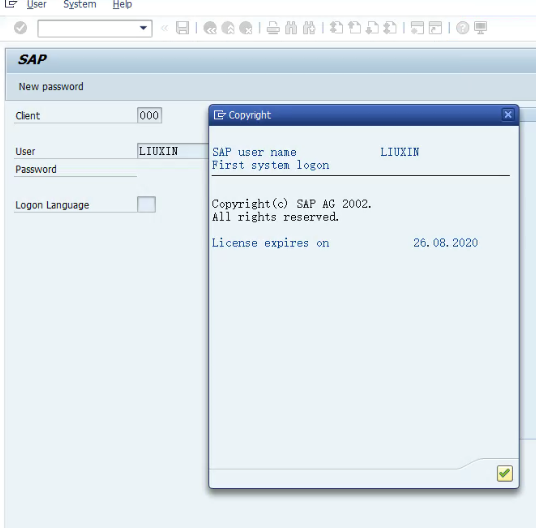The width and height of the screenshot is (536, 528).
Task: Click the Save diskette icon
Action: point(183,28)
